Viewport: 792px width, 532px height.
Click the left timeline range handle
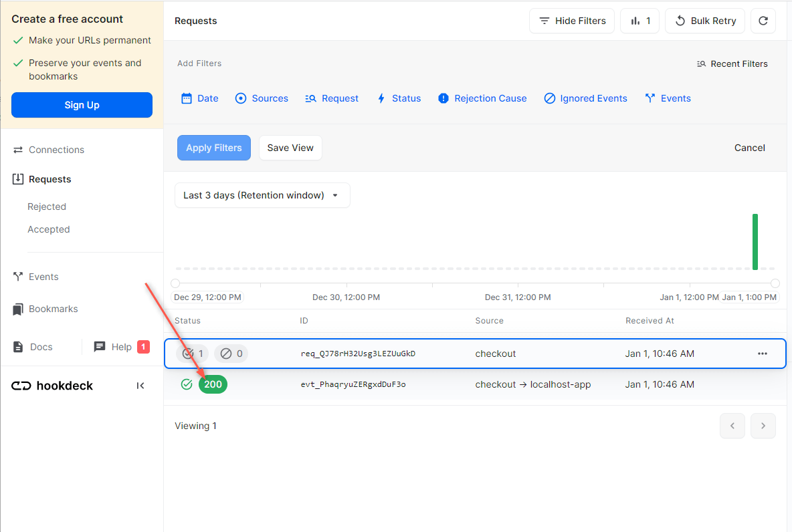[x=175, y=283]
